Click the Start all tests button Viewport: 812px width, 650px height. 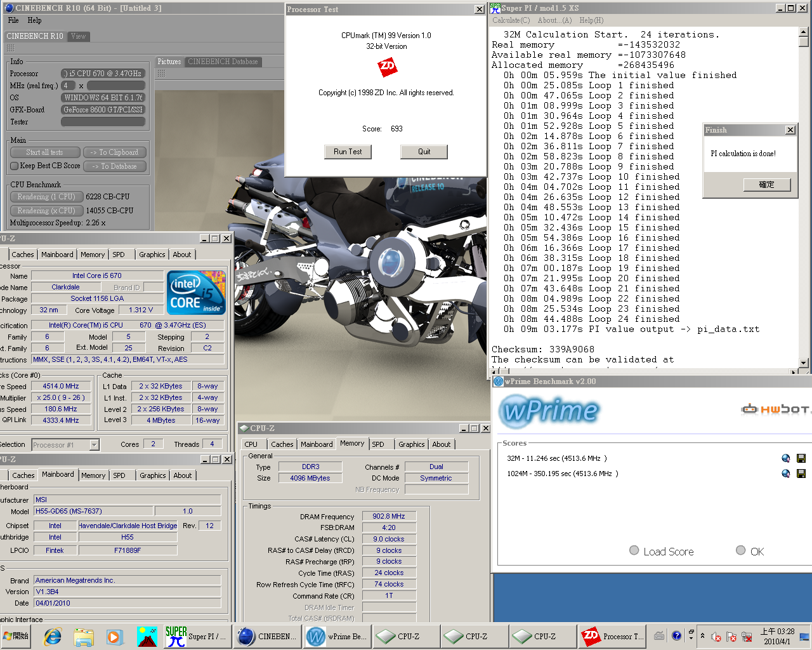coord(45,152)
